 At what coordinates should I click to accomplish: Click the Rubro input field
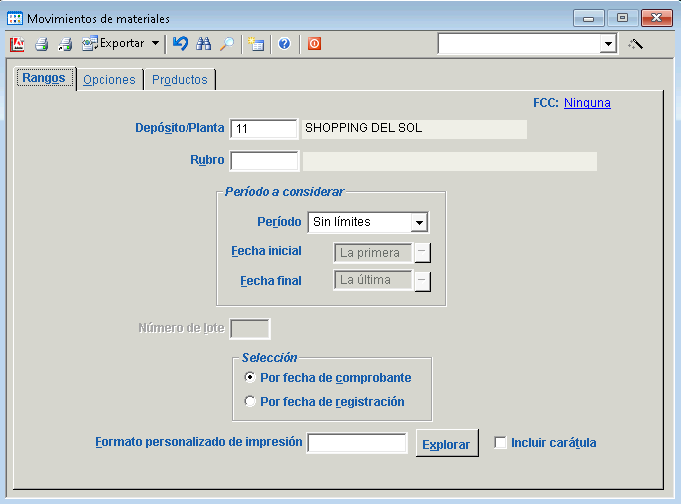coord(264,161)
